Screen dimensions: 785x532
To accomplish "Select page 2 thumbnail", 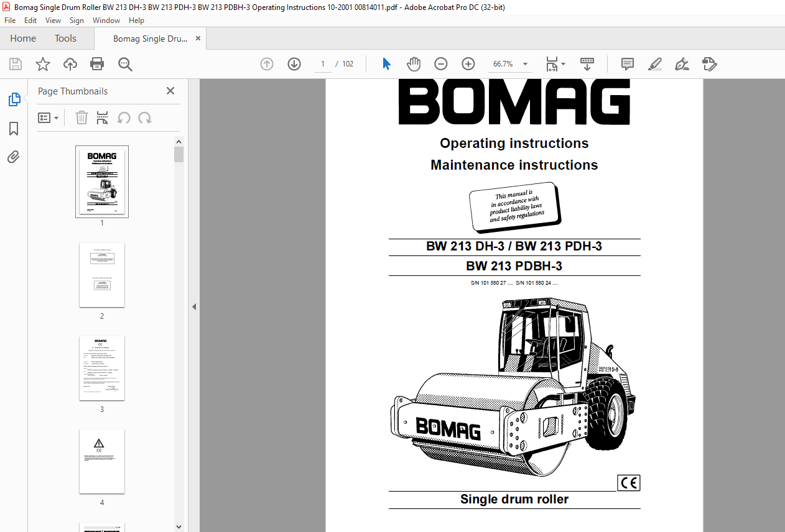I will point(102,275).
